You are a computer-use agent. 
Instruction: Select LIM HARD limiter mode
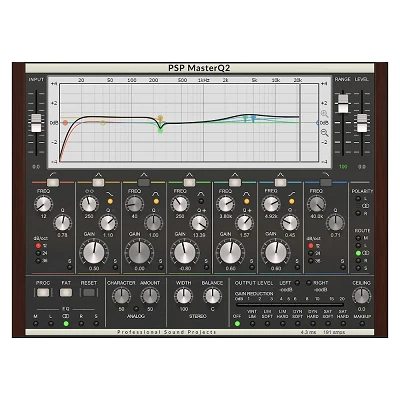tap(282, 323)
